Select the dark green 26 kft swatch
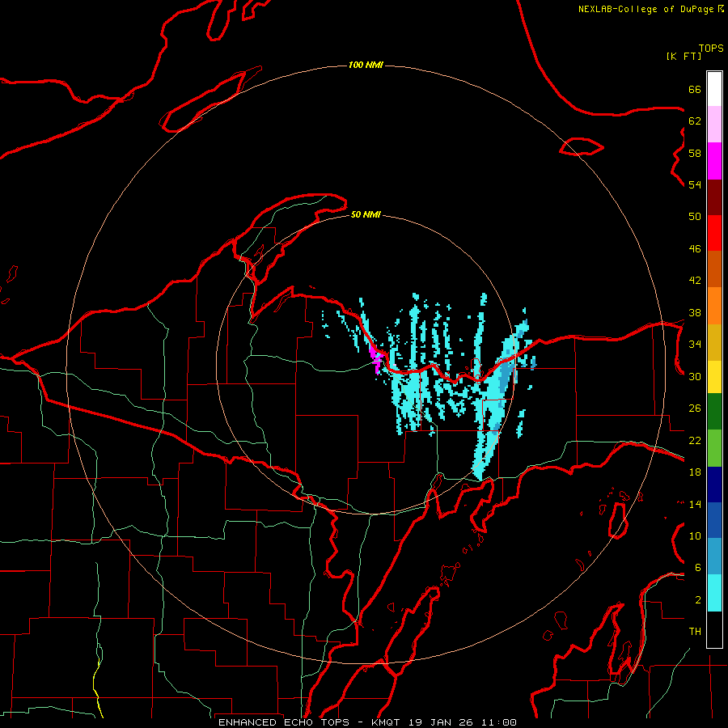 (x=714, y=412)
